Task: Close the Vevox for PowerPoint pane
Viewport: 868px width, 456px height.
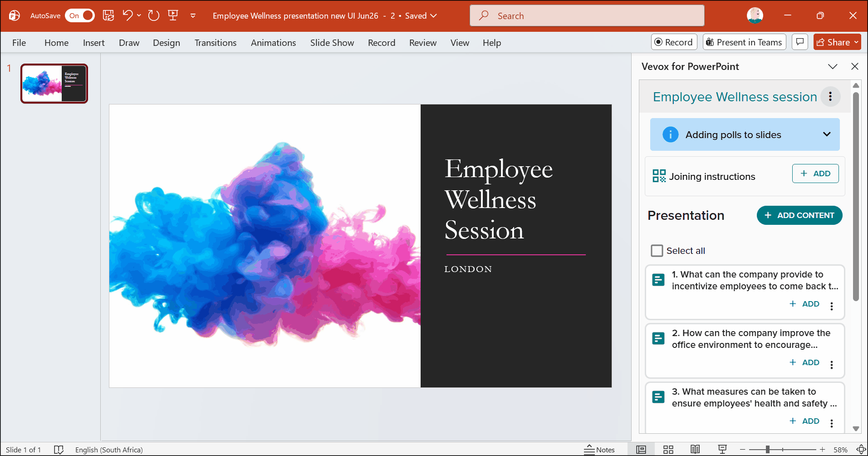Action: pyautogui.click(x=855, y=66)
